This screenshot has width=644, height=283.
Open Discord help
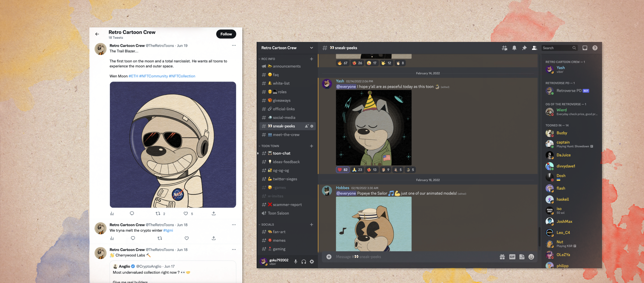[595, 48]
